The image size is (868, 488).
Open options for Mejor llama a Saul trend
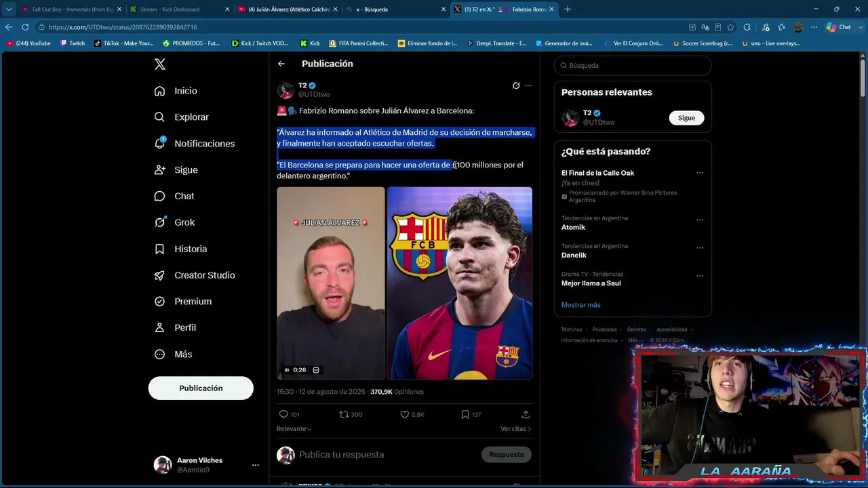coord(700,276)
